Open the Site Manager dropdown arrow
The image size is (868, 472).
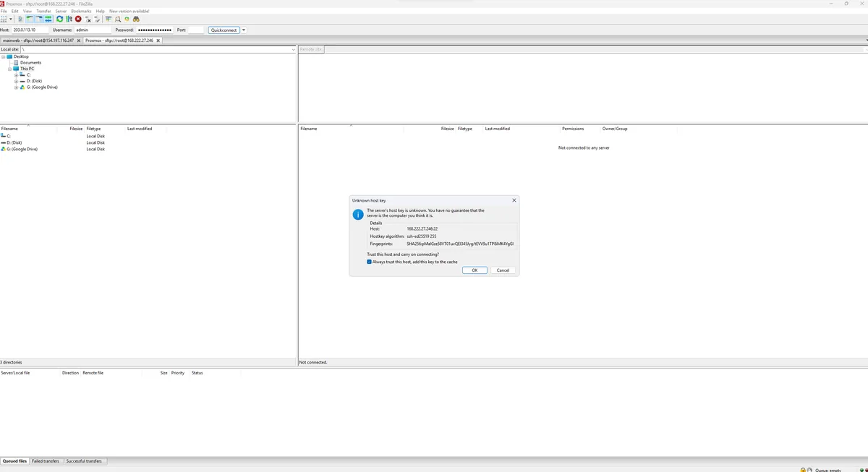tap(11, 19)
